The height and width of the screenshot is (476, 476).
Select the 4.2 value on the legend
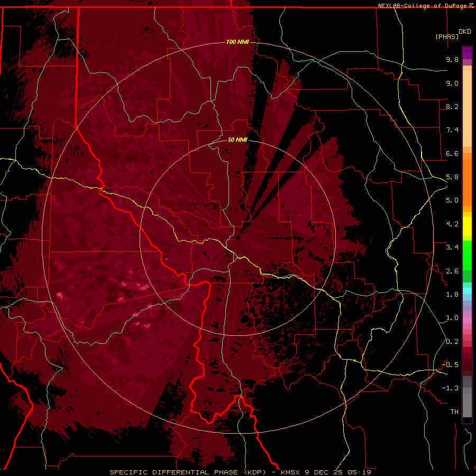tap(452, 224)
